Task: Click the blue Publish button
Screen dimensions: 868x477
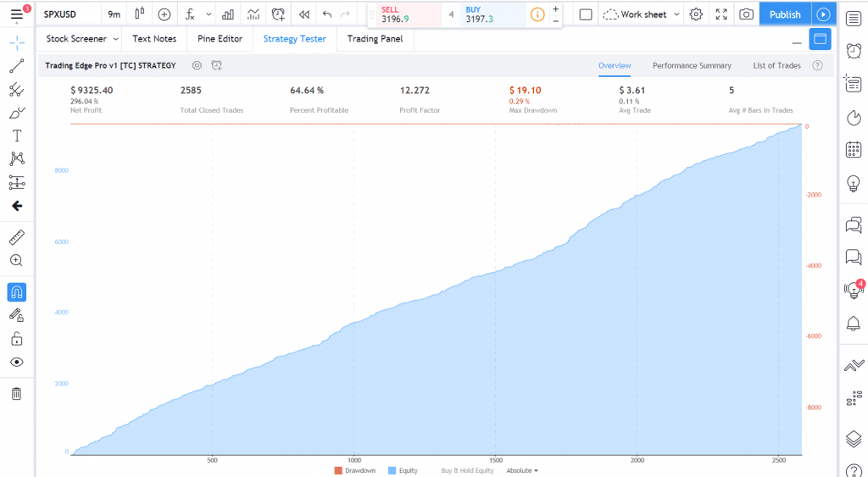Action: point(784,14)
